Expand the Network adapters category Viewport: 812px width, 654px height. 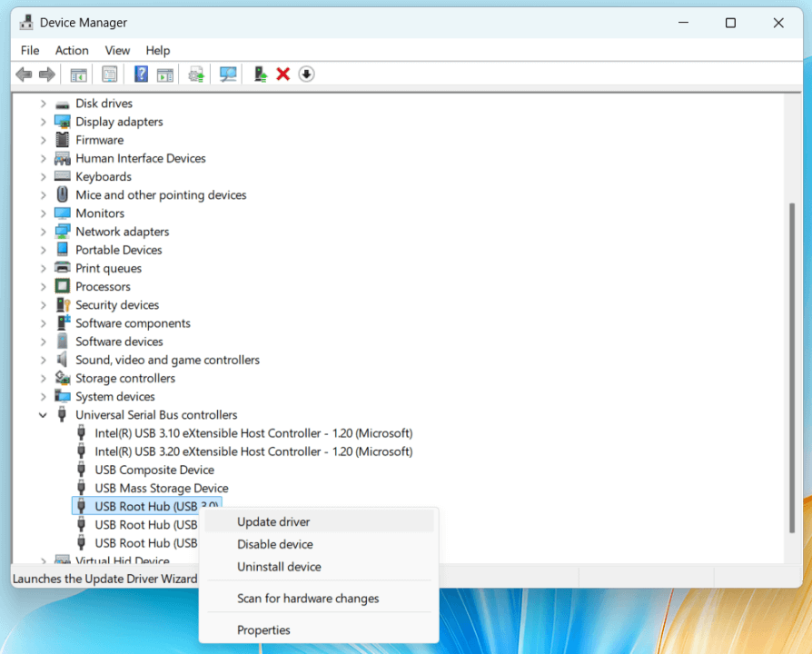tap(43, 231)
